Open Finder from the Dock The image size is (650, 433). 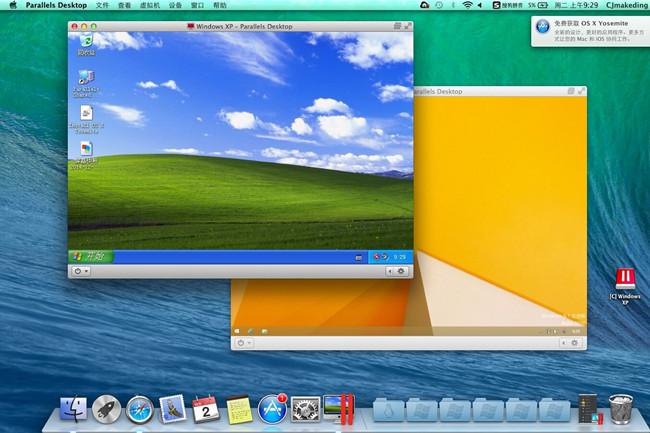pyautogui.click(x=73, y=409)
